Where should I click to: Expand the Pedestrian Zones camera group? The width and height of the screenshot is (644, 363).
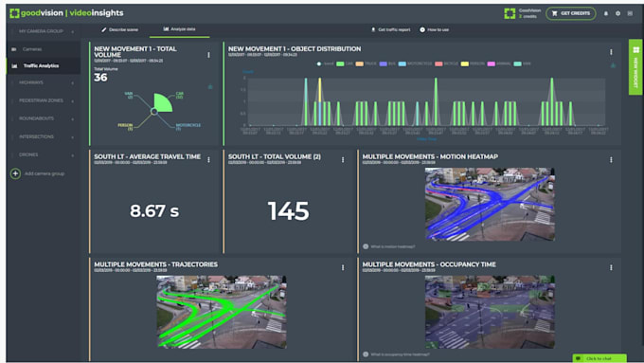tap(44, 100)
